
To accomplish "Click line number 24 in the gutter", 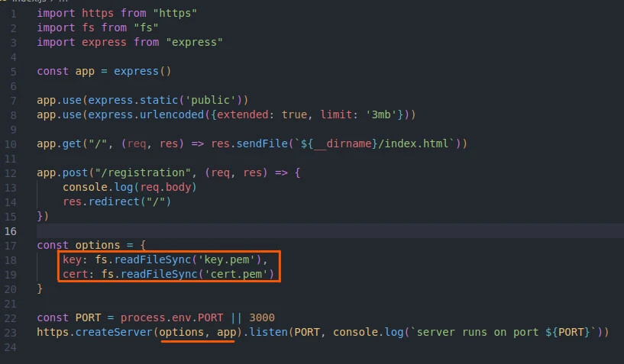I will tap(11, 346).
